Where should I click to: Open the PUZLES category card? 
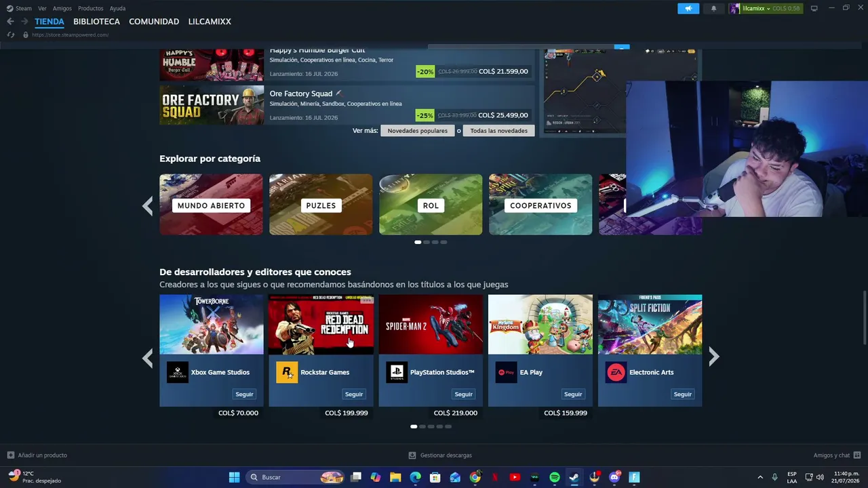tap(321, 205)
